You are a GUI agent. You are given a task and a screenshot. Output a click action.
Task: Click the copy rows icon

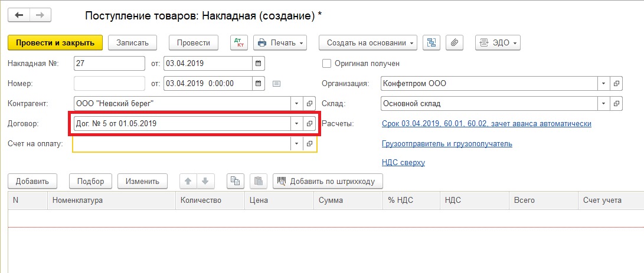coord(236,181)
